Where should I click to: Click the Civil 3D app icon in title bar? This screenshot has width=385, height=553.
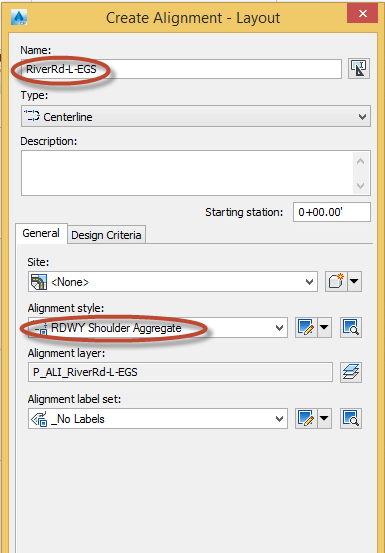(x=19, y=17)
